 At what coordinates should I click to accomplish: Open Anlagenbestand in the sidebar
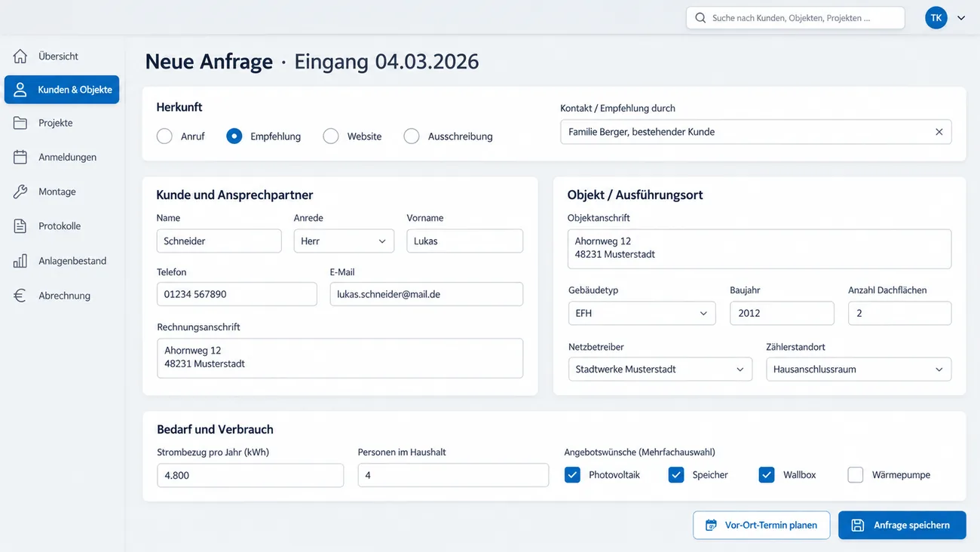coord(62,261)
